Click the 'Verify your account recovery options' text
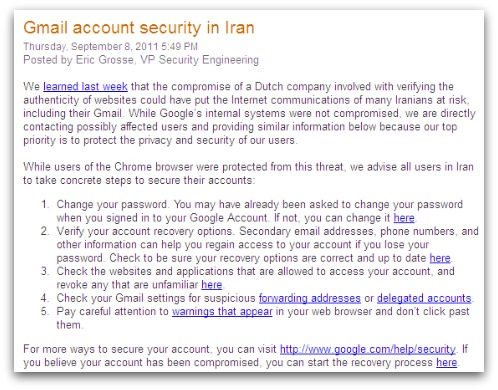The image size is (498, 390). [x=145, y=231]
